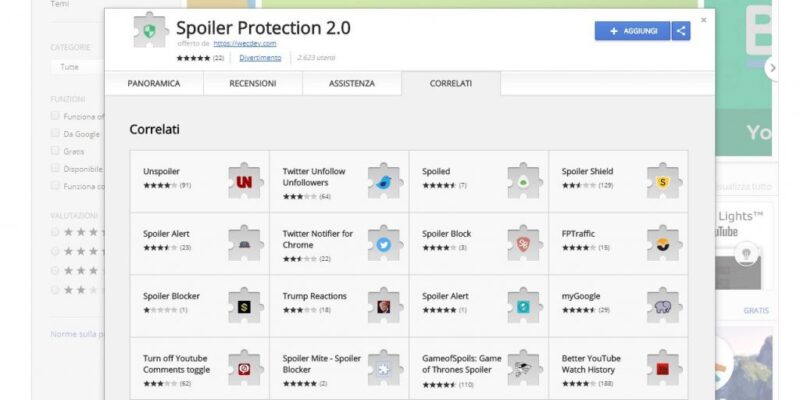Click the Spoiler Protection rating stars
800x400 pixels.
click(x=193, y=58)
